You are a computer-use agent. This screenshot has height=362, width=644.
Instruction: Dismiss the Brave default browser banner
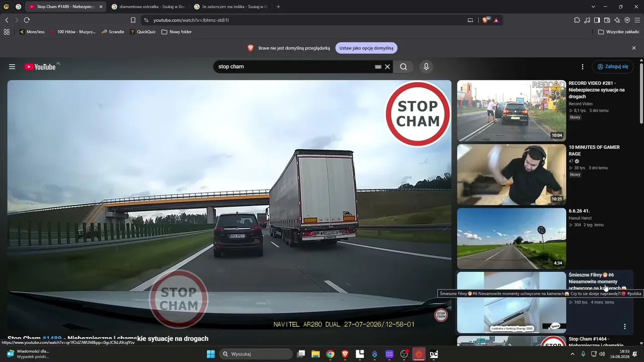tap(634, 48)
